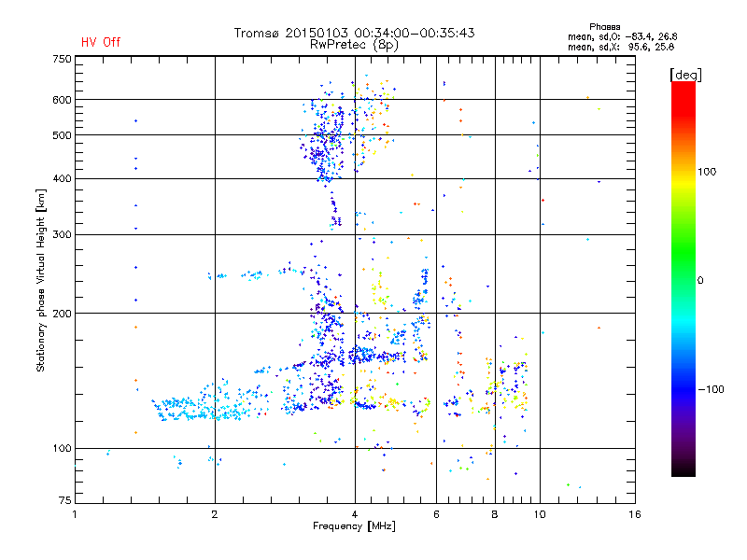The width and height of the screenshot is (747, 560).
Task: Click y-axis tick label "750"
Action: click(62, 59)
